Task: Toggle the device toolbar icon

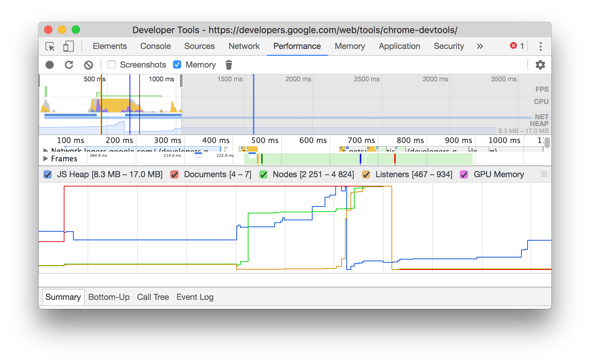Action: 68,46
